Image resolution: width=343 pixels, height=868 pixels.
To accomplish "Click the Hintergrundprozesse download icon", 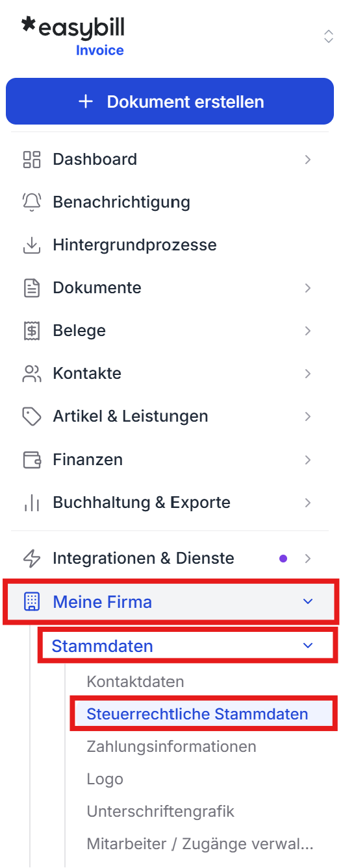I will click(x=31, y=245).
